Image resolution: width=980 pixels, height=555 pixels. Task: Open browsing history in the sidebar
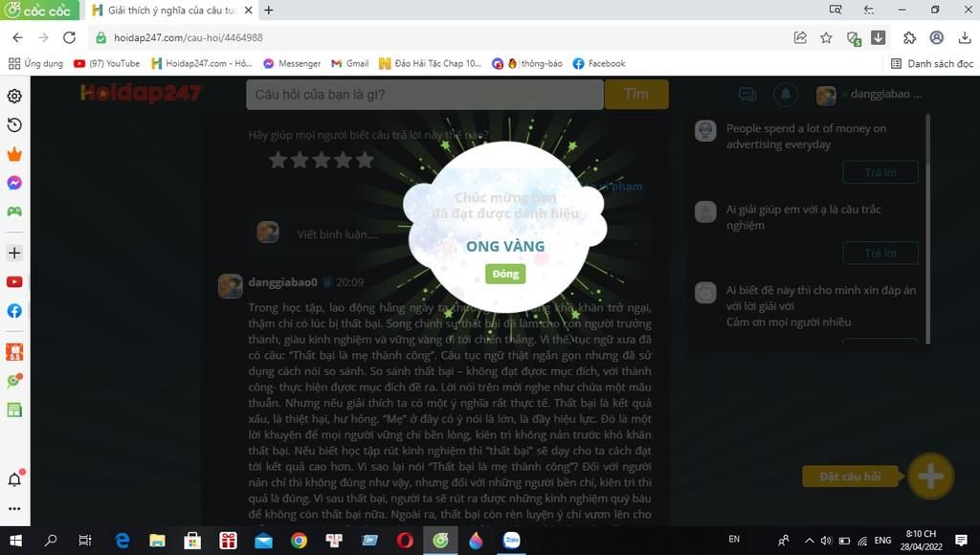14,125
